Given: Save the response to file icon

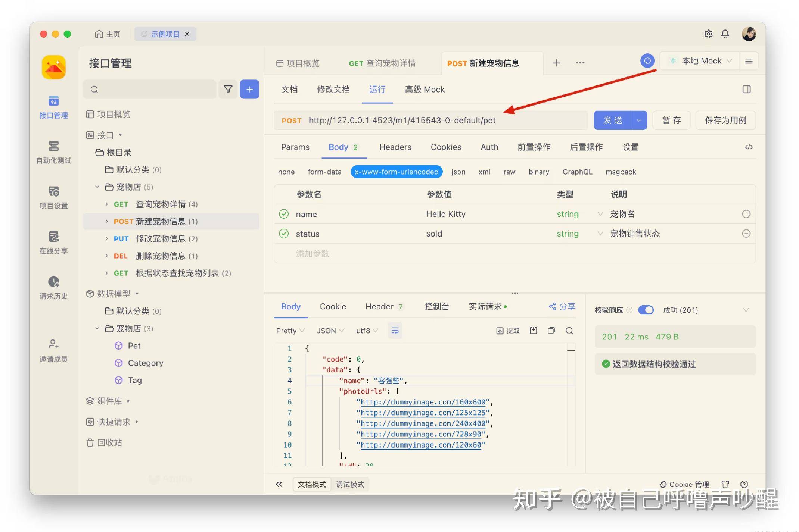Looking at the screenshot, I should (533, 331).
